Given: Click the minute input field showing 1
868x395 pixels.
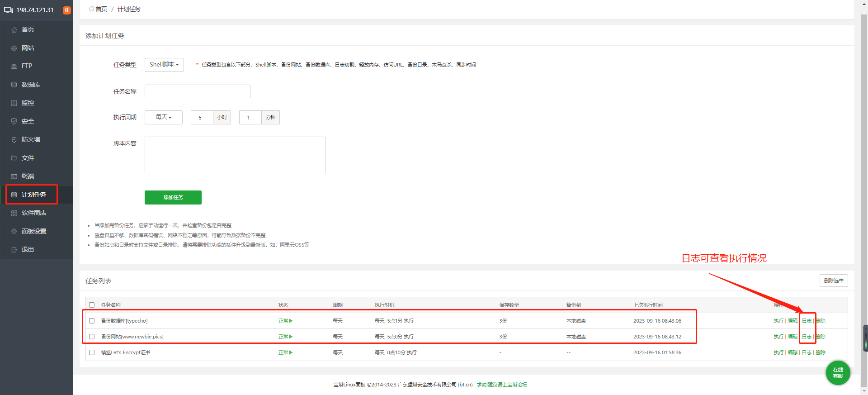Looking at the screenshot, I should [250, 117].
